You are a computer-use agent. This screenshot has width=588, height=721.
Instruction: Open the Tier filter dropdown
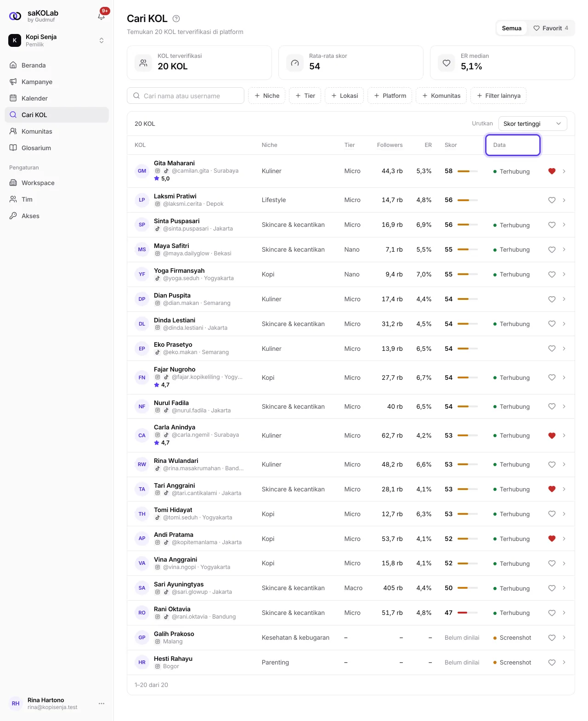(305, 96)
